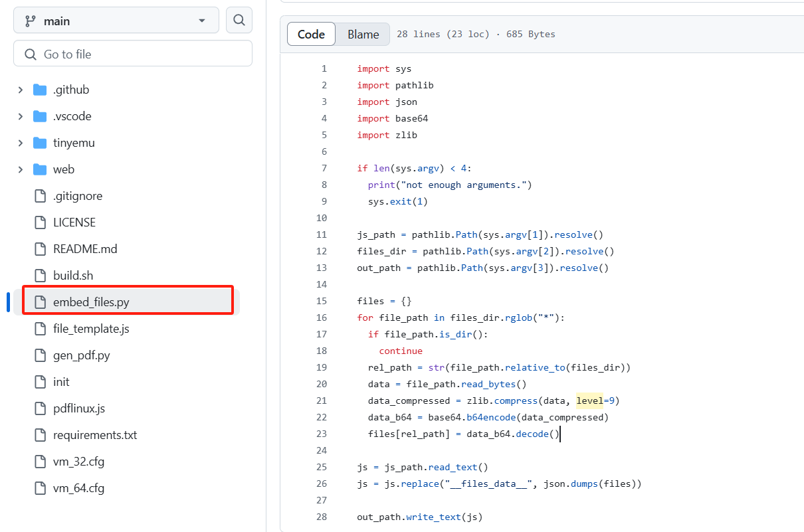
Task: Click the vm_64.cfg file icon
Action: point(41,488)
